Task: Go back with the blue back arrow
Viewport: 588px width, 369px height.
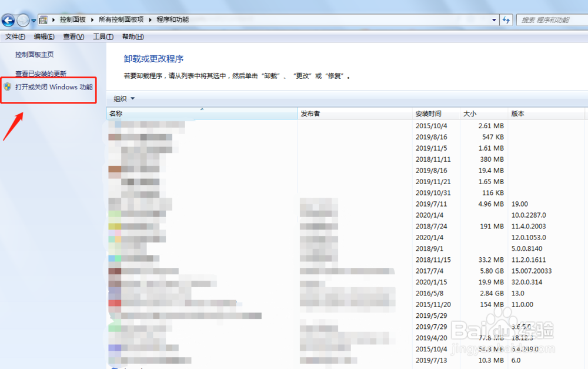Action: point(8,20)
